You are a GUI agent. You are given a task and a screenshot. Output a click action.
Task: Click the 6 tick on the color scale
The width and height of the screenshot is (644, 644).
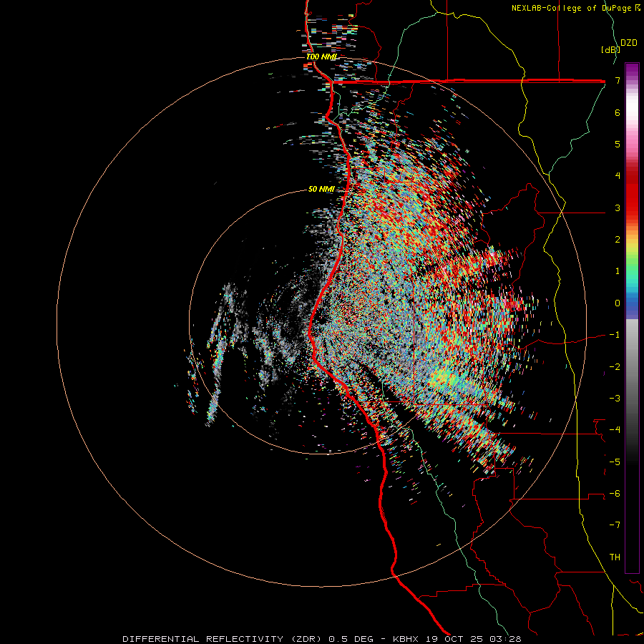618,112
